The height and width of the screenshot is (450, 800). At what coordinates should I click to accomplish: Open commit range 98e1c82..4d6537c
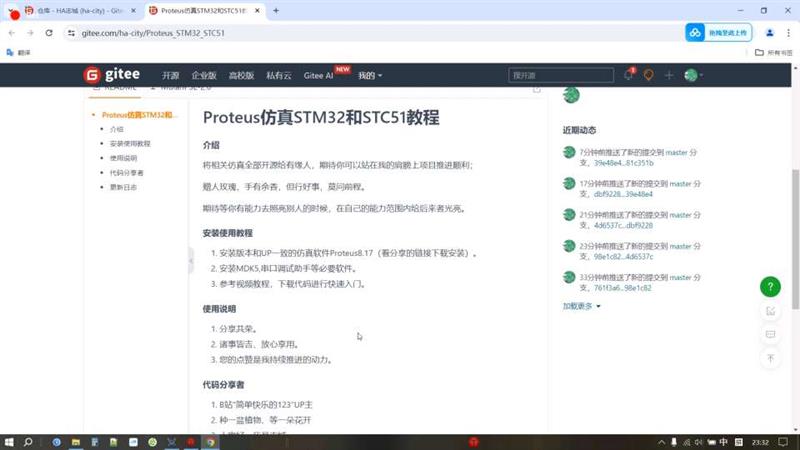pos(623,256)
